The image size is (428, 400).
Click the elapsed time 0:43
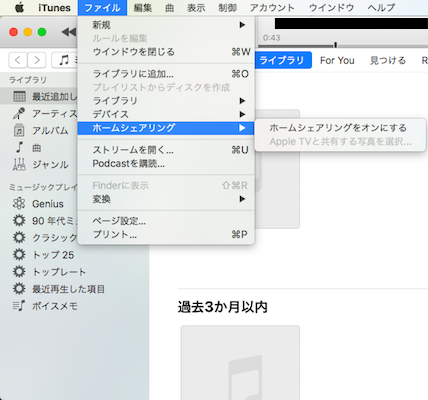point(271,38)
